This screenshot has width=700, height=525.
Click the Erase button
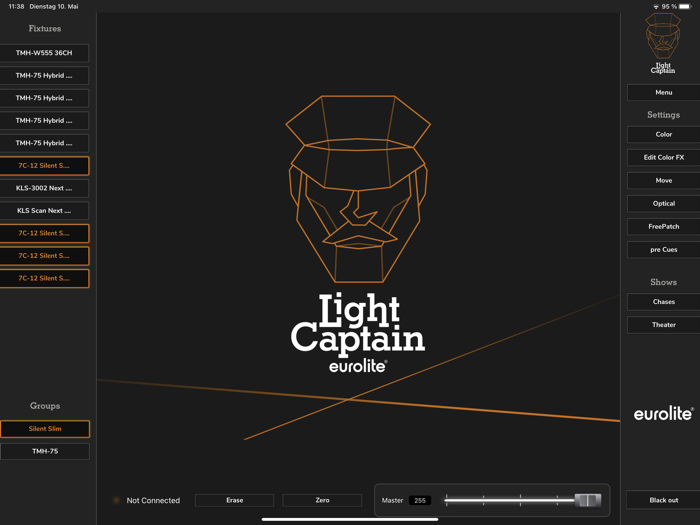coord(234,500)
